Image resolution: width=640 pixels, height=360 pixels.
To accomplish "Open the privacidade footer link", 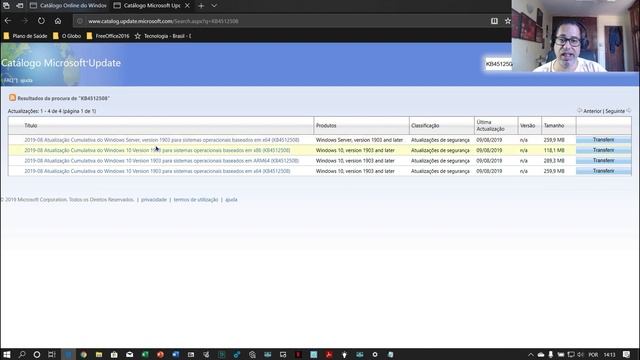I will click(154, 200).
